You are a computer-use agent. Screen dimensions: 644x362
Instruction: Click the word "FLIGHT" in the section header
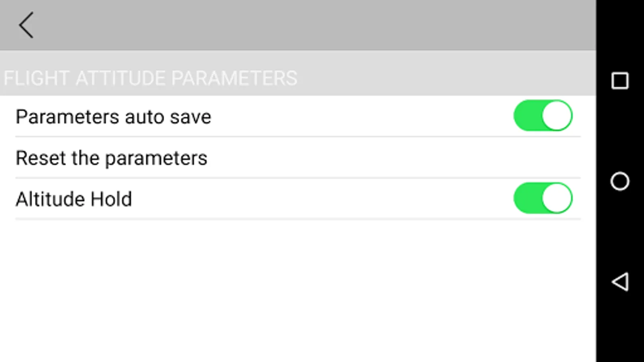(36, 78)
